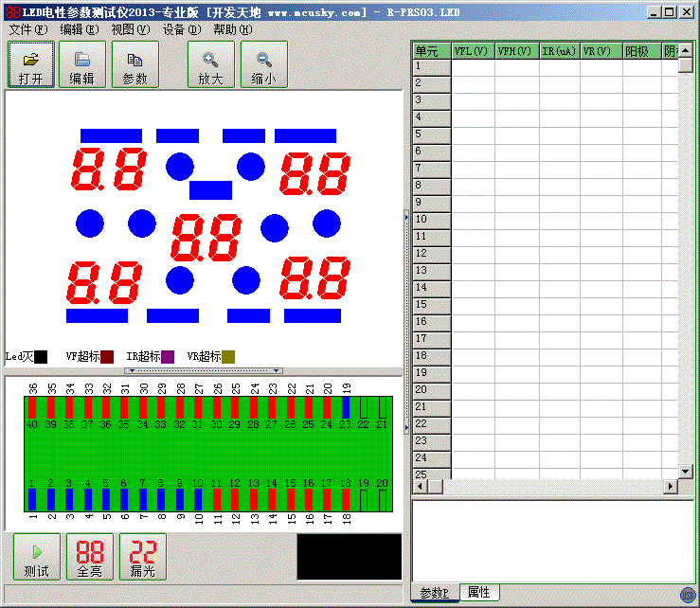Switch to the 属性 (Properties) tab

click(x=479, y=593)
